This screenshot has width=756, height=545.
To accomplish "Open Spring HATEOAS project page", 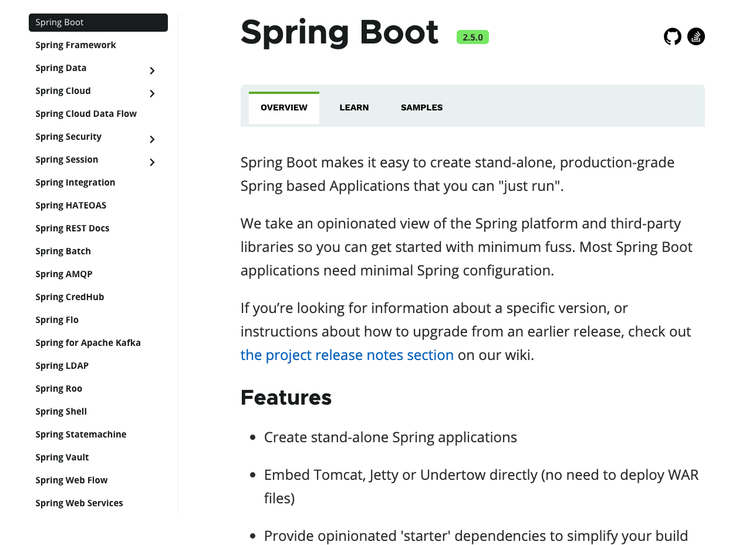I will tap(71, 206).
